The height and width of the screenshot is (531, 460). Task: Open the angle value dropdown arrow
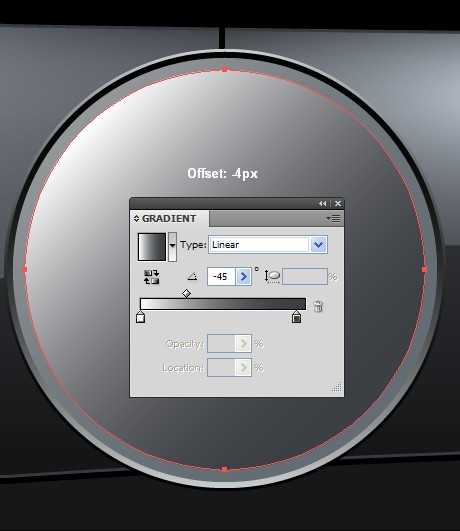(x=243, y=277)
